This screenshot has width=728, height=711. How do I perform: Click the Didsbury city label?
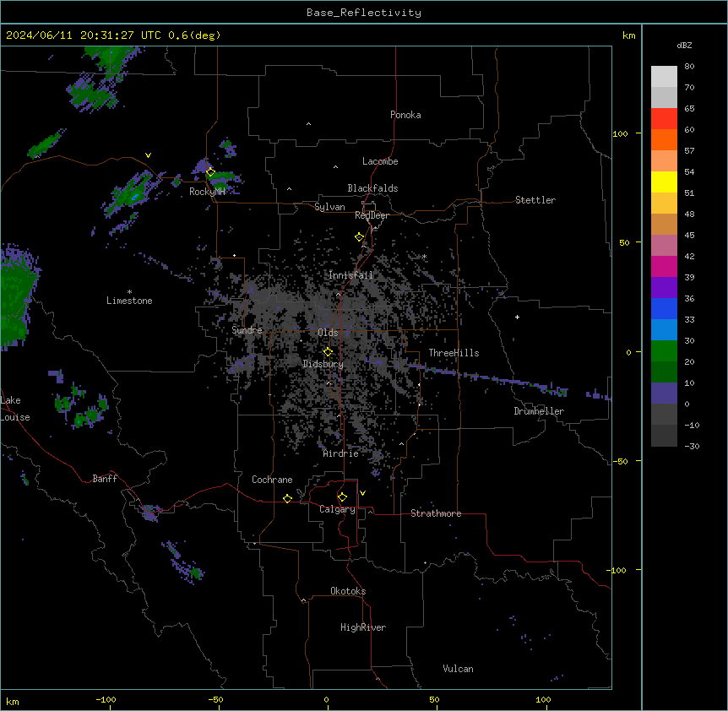323,364
